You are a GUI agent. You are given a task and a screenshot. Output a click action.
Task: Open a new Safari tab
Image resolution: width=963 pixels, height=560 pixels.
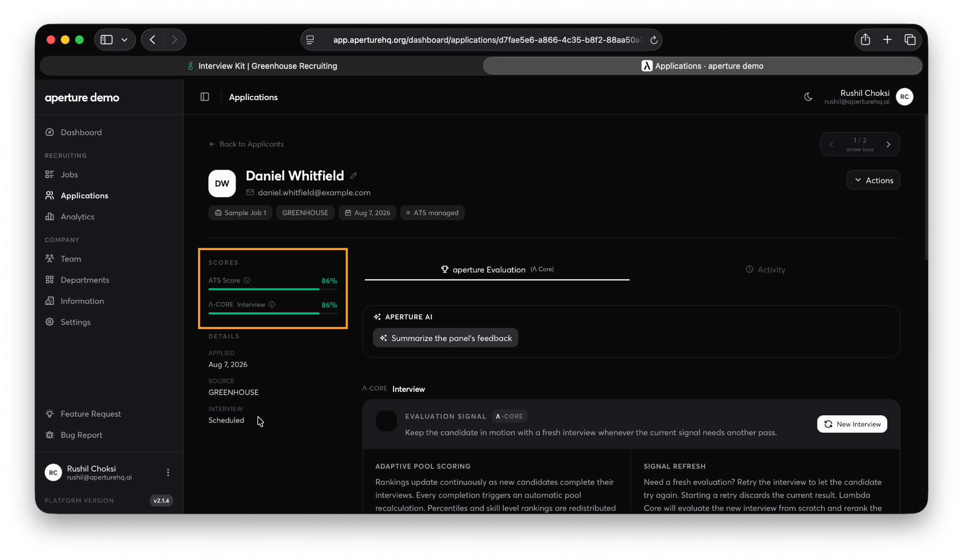pyautogui.click(x=887, y=39)
